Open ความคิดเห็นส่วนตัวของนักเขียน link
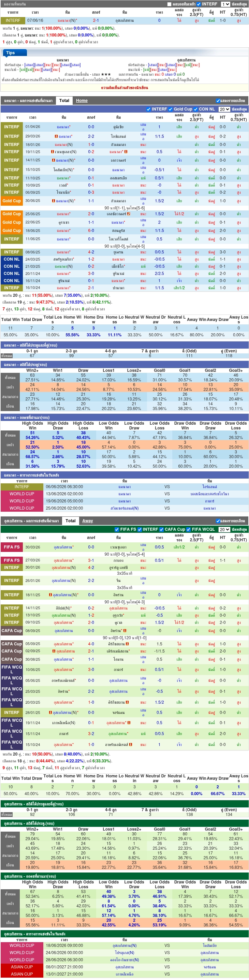 [125, 88]
